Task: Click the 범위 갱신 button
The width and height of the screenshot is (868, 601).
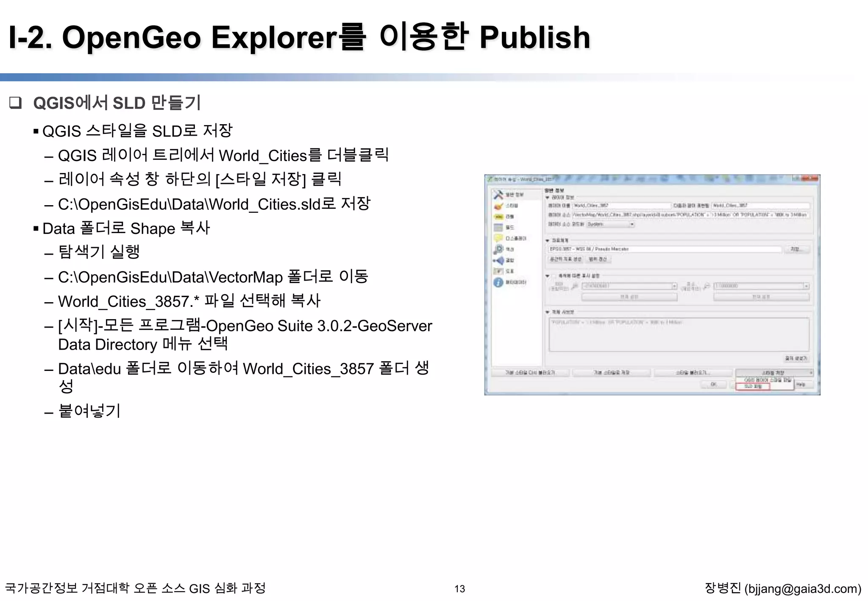Action: click(598, 259)
